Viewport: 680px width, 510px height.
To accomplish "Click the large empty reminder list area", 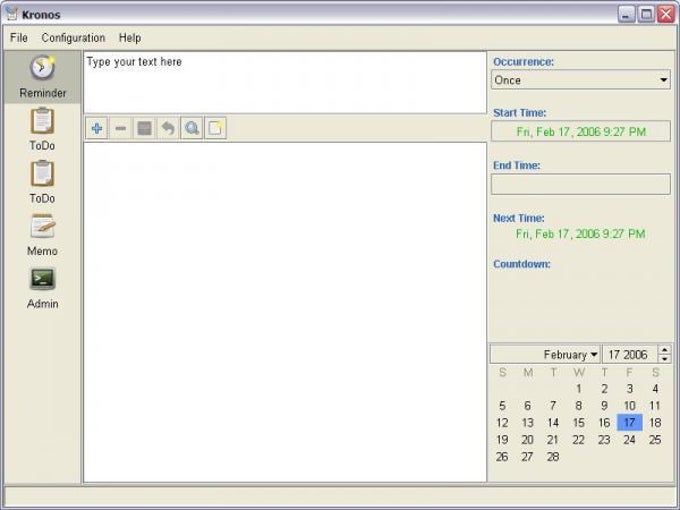I will pyautogui.click(x=285, y=312).
